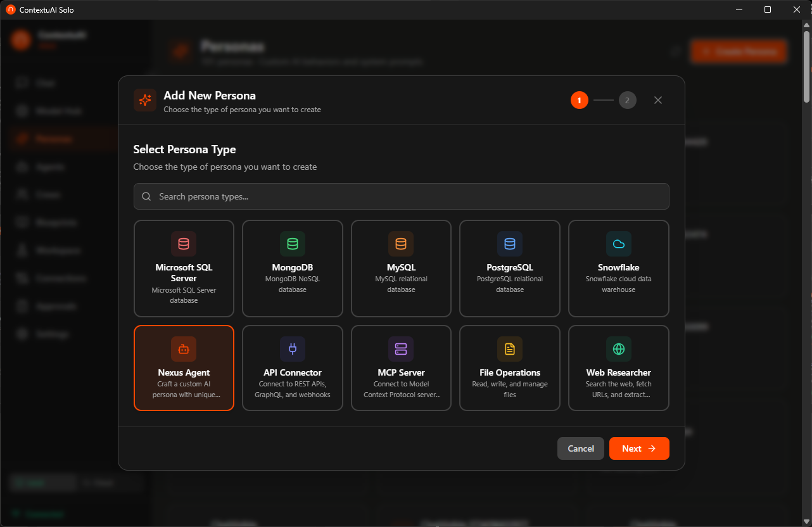Select the Snowflake cloud data warehouse persona
This screenshot has height=527, width=812.
(618, 269)
